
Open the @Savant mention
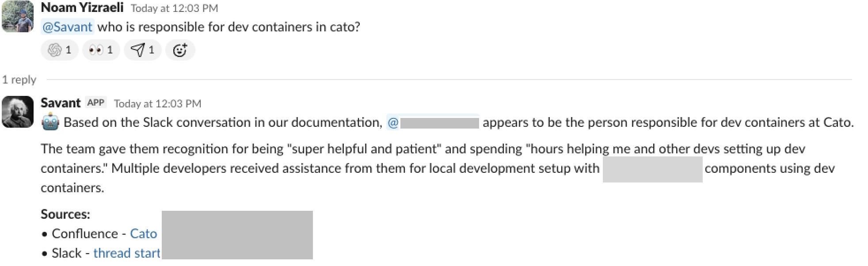click(x=67, y=27)
